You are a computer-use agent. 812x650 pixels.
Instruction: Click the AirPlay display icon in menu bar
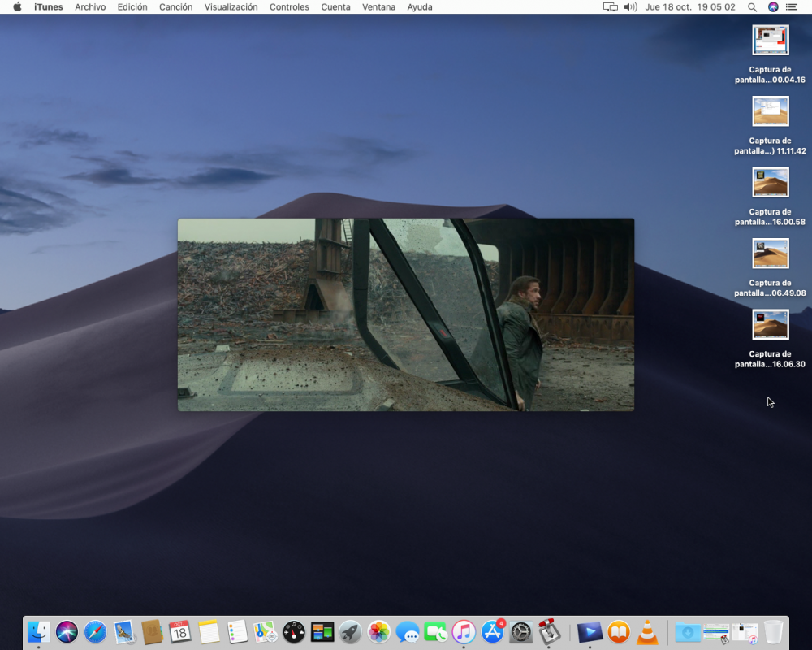(610, 6)
